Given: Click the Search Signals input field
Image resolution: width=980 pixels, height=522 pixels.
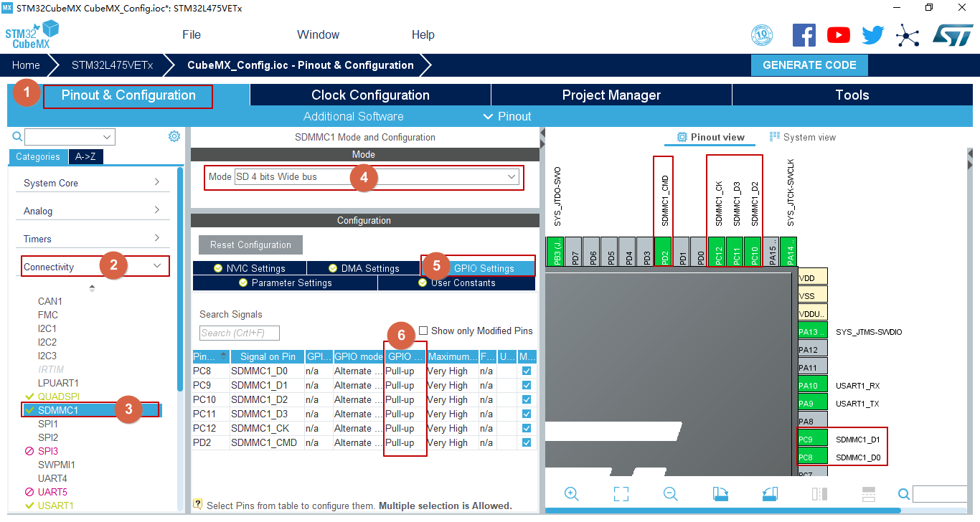Looking at the screenshot, I should [x=240, y=333].
